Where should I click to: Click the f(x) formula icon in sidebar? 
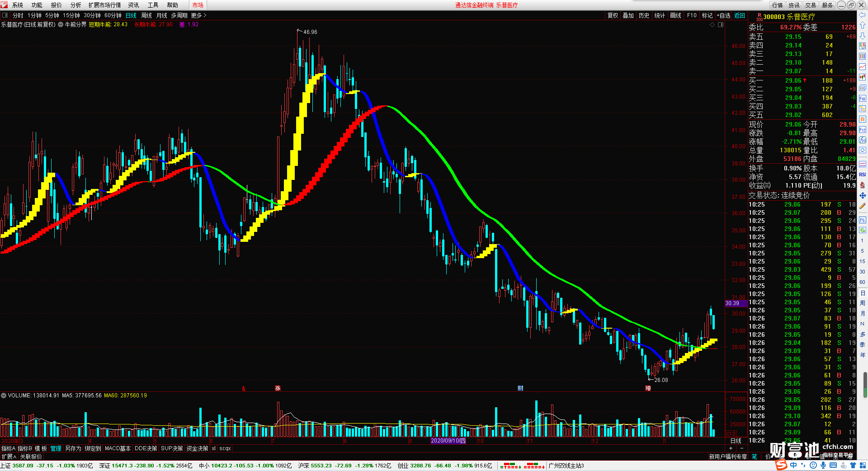coord(862,140)
